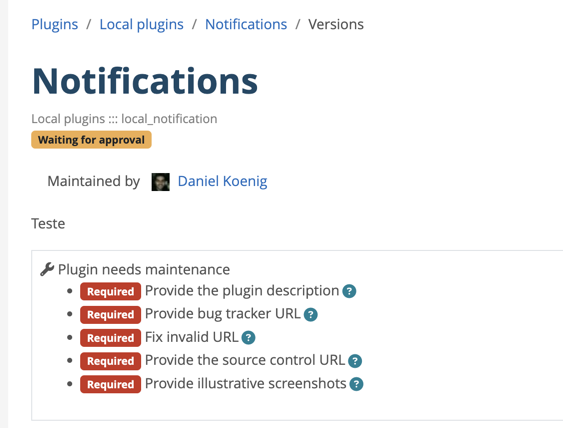Open Local plugins breadcrumb link
This screenshot has width=563, height=428.
[141, 24]
